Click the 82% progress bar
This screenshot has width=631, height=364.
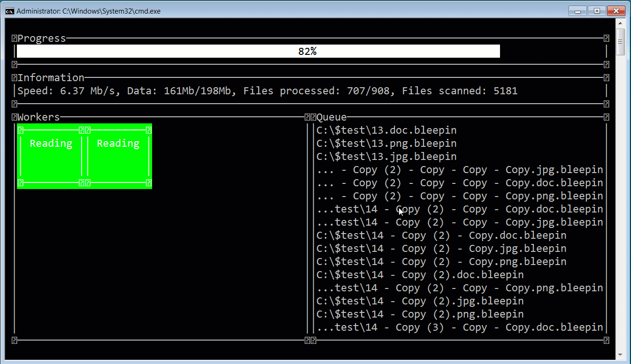coord(308,51)
